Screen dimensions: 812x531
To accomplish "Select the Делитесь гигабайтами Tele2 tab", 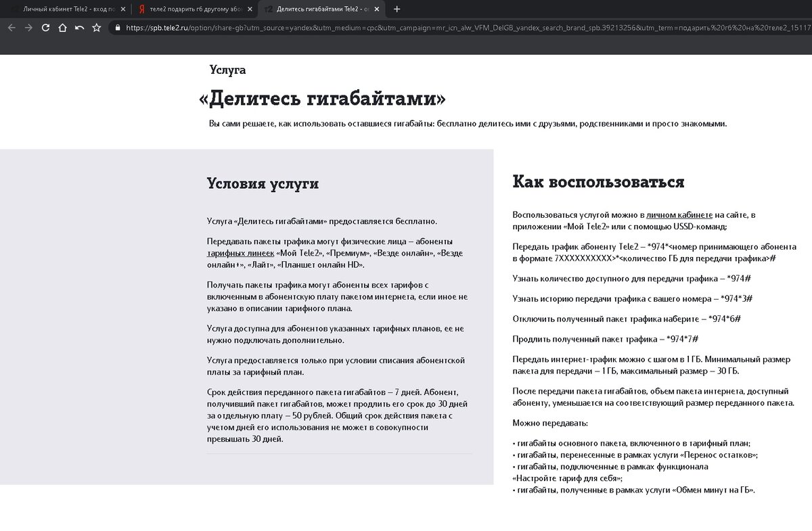I will [x=323, y=9].
